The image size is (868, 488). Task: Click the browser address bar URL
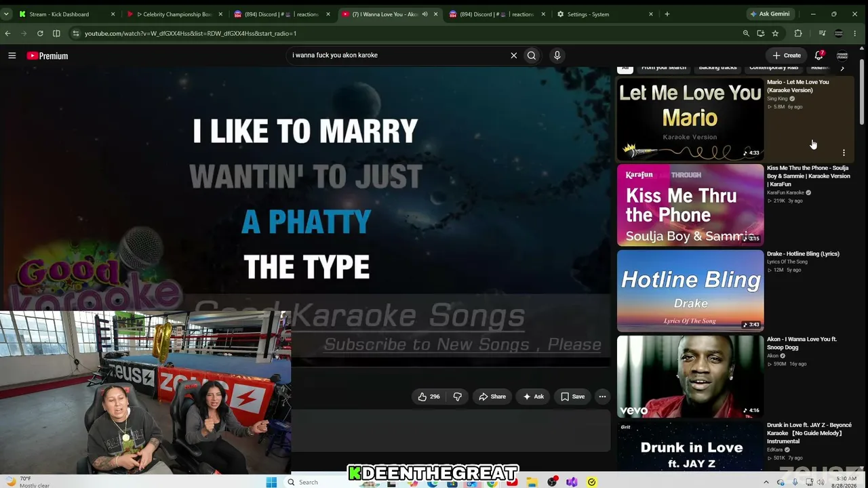coord(191,33)
